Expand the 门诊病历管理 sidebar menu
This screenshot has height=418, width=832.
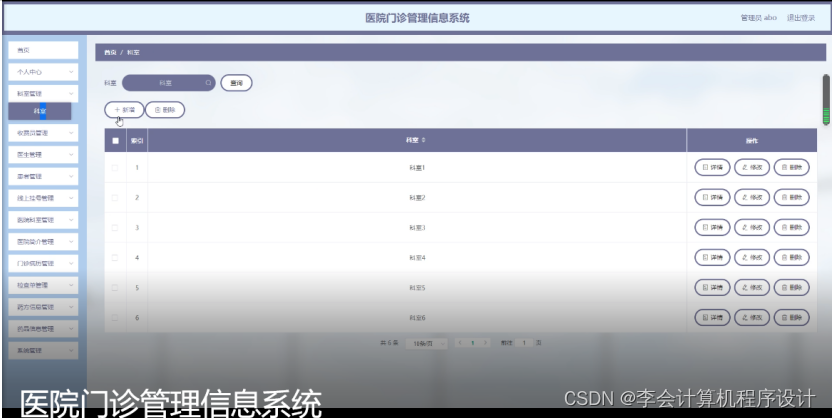43,263
